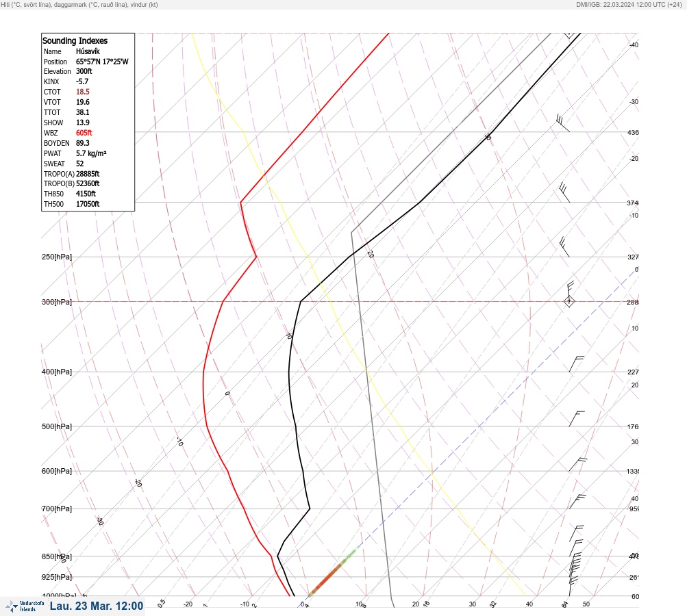Click the 700[hPa] pressure level label
This screenshot has height=616, width=687.
click(x=57, y=509)
